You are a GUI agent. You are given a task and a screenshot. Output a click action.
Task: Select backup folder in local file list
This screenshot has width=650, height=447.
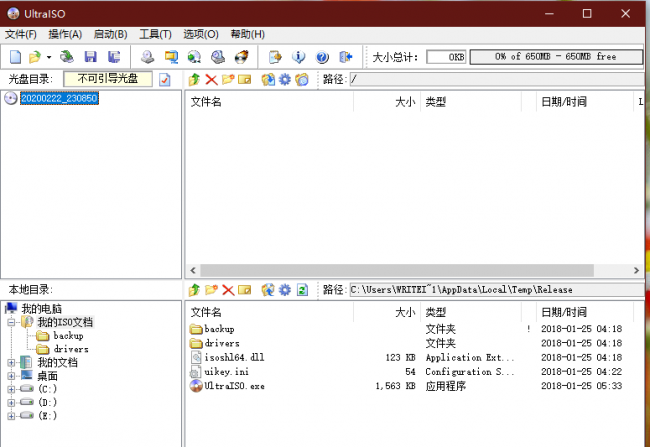coord(219,329)
